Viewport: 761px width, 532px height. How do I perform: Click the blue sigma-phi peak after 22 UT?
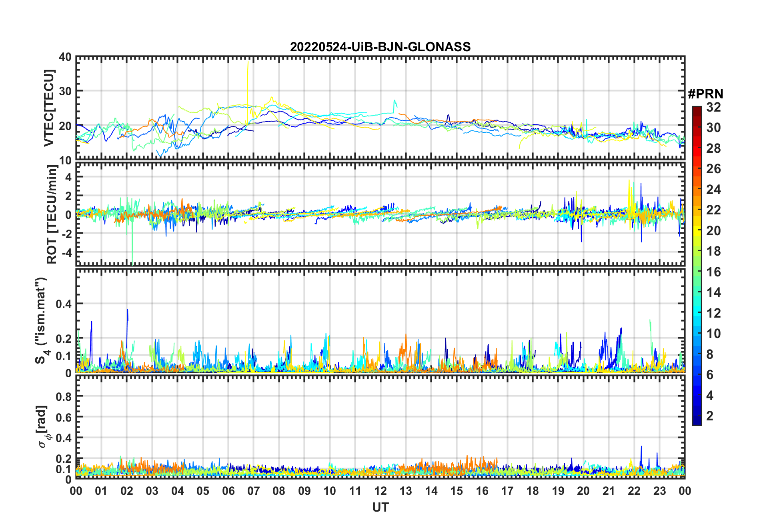pos(641,447)
